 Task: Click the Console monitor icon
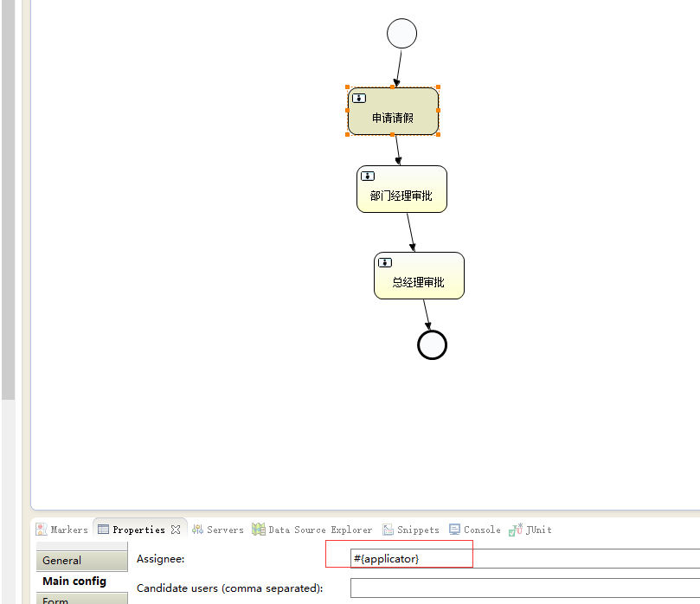[454, 530]
